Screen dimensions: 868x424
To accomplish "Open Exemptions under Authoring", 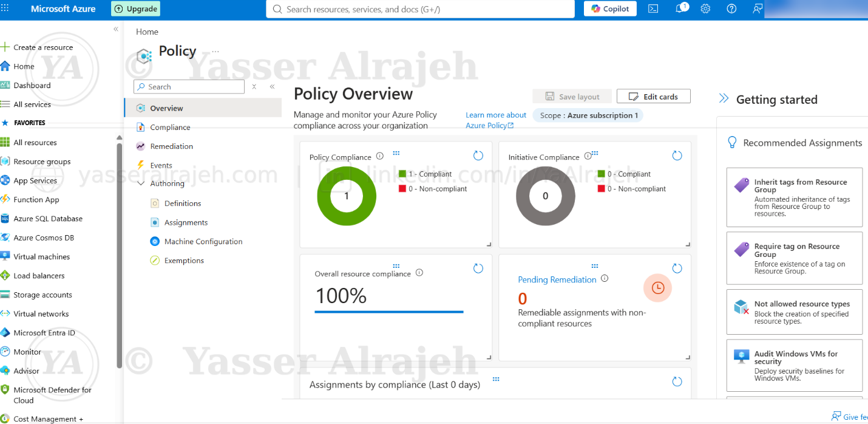I will coord(184,261).
